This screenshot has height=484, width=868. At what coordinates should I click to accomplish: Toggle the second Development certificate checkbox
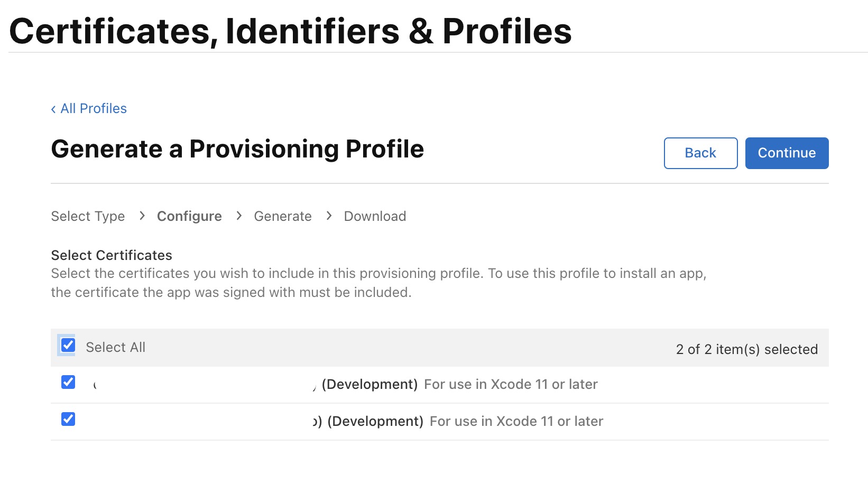click(x=68, y=418)
